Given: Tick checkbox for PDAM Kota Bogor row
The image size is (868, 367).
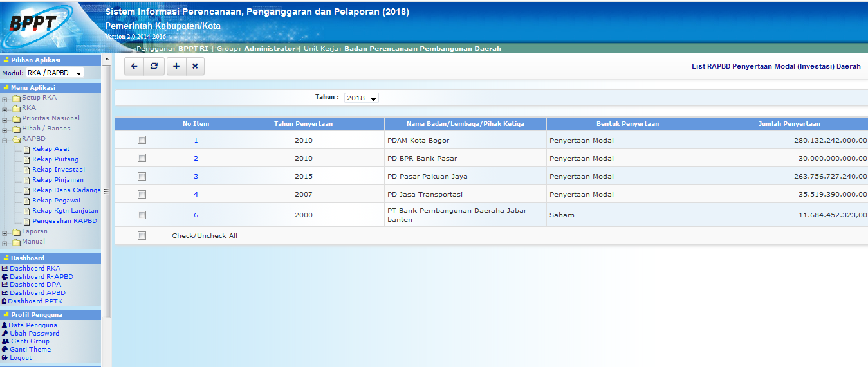Looking at the screenshot, I should (x=142, y=140).
